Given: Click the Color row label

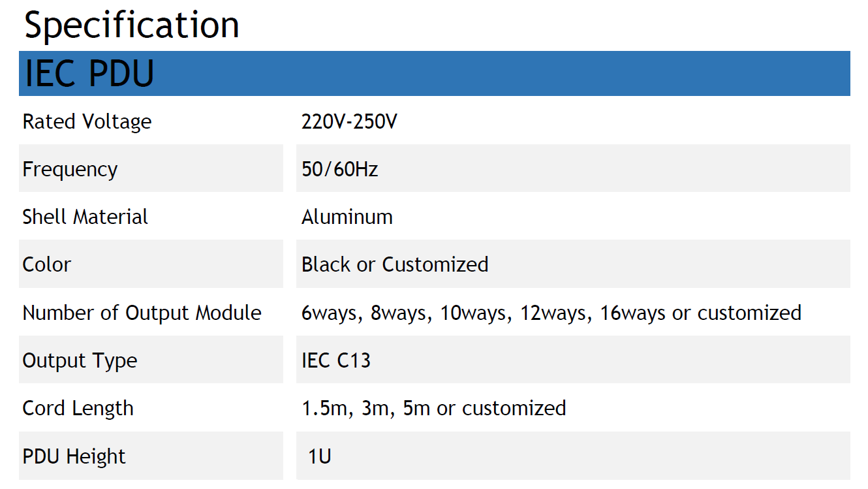Looking at the screenshot, I should click(47, 264).
